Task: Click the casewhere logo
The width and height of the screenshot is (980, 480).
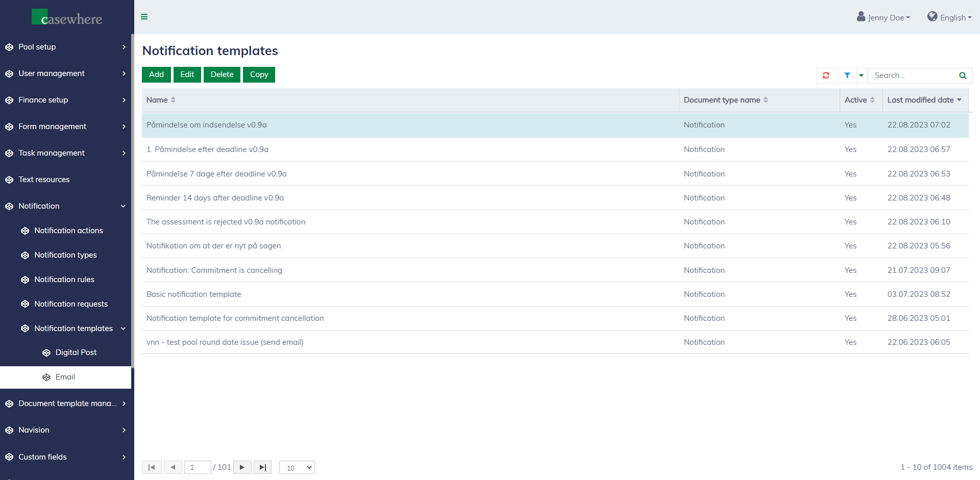Action: coord(67,18)
